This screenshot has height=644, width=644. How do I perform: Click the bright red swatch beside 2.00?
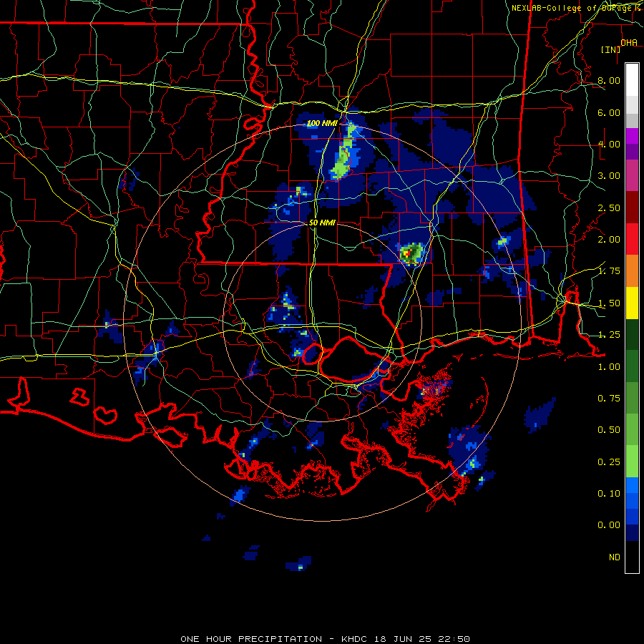(632, 239)
